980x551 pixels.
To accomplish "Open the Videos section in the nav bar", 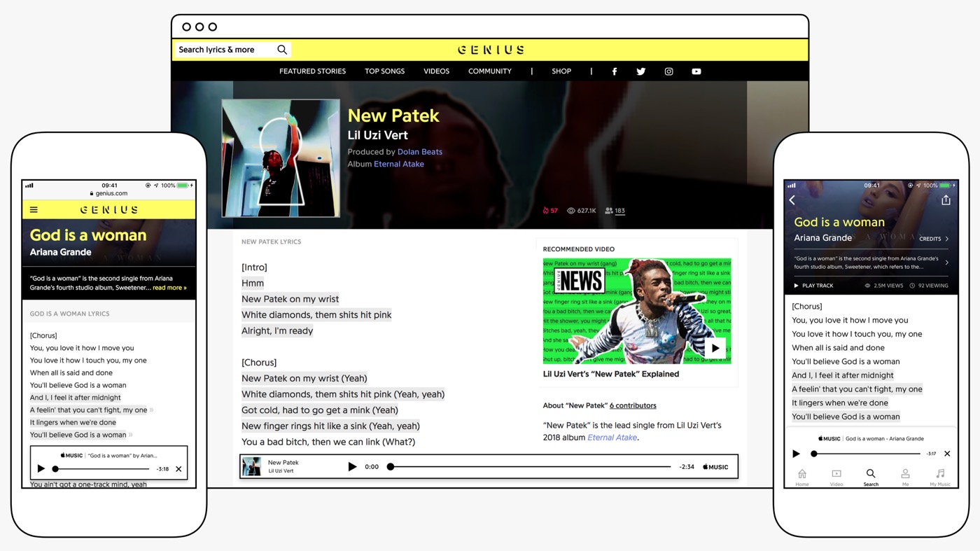I will 436,71.
